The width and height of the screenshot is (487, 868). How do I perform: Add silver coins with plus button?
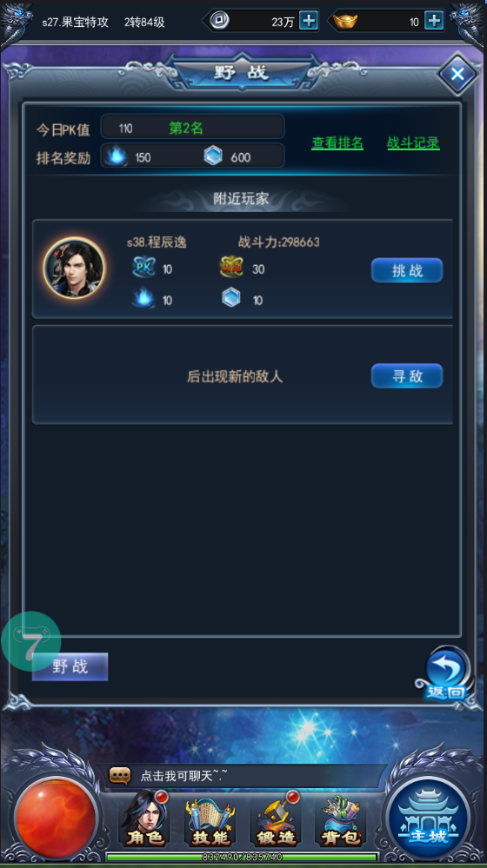(x=309, y=21)
